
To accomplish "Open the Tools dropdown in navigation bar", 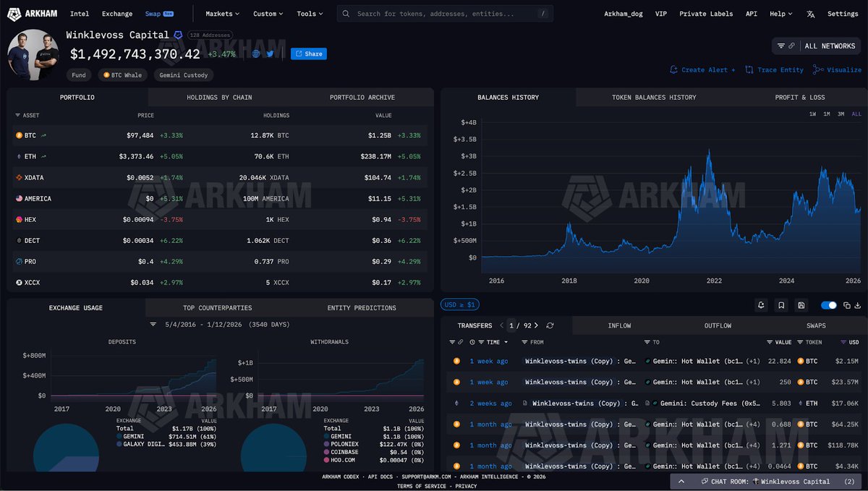I will tap(310, 14).
